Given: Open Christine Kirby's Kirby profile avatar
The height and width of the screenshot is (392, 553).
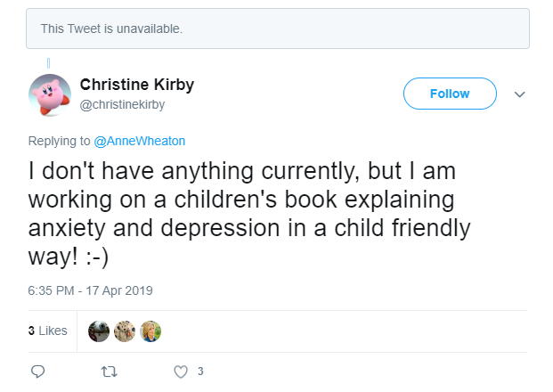Looking at the screenshot, I should [50, 95].
